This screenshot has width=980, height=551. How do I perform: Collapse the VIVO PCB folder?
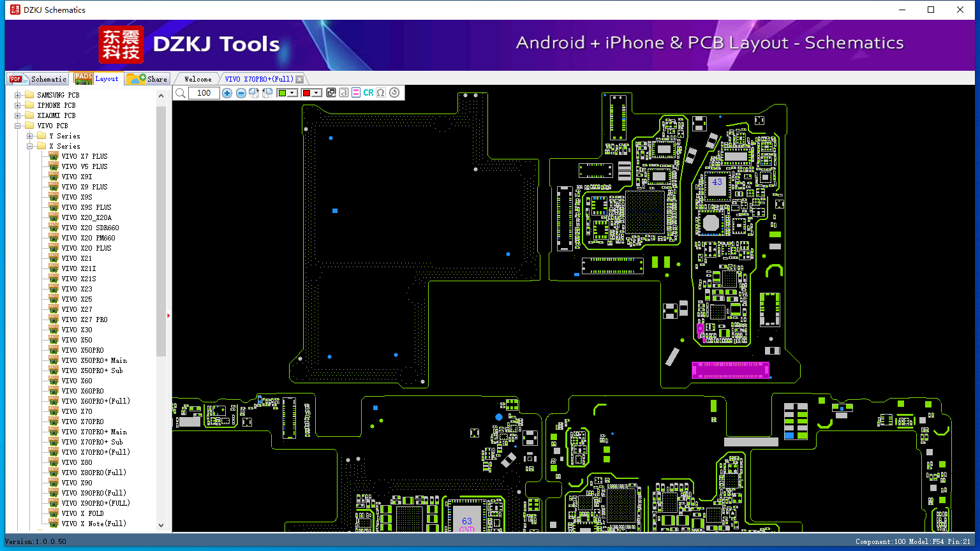click(x=18, y=126)
